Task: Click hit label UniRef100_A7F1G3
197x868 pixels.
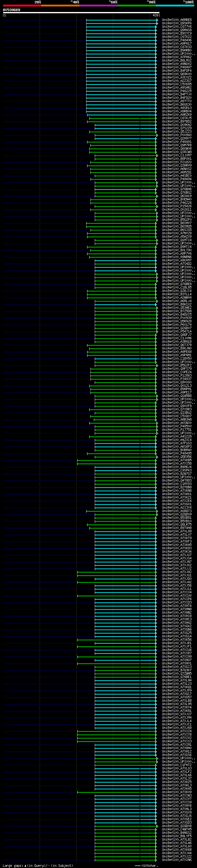Action: pos(177,443)
